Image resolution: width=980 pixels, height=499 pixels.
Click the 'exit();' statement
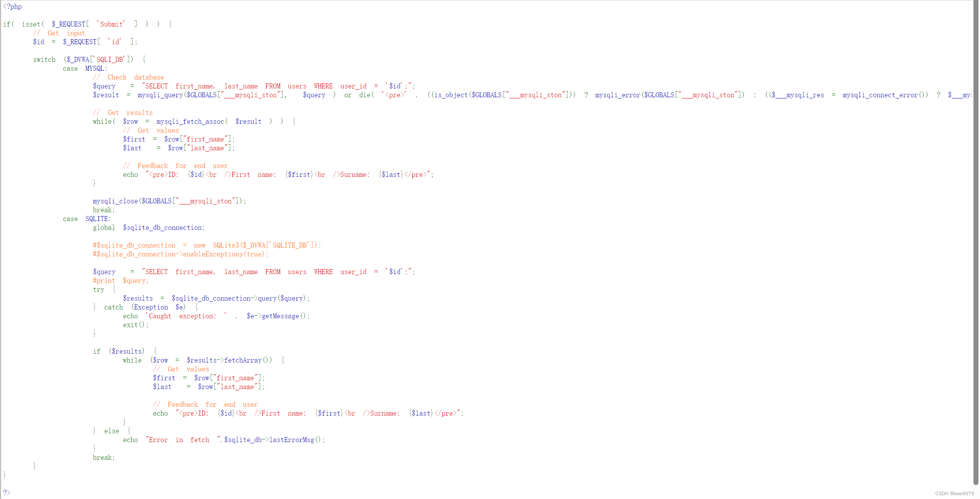pyautogui.click(x=135, y=325)
